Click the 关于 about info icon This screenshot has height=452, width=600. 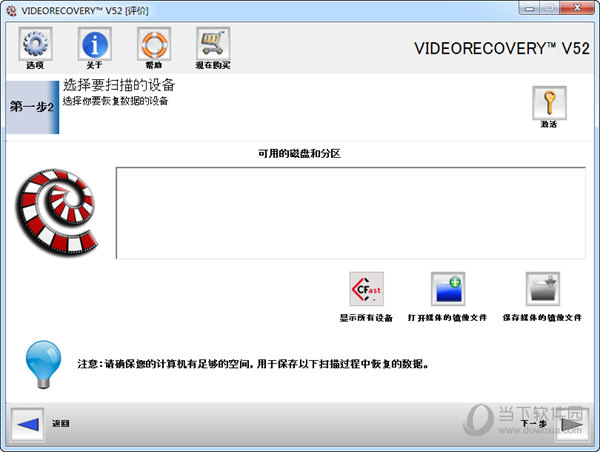pos(95,44)
